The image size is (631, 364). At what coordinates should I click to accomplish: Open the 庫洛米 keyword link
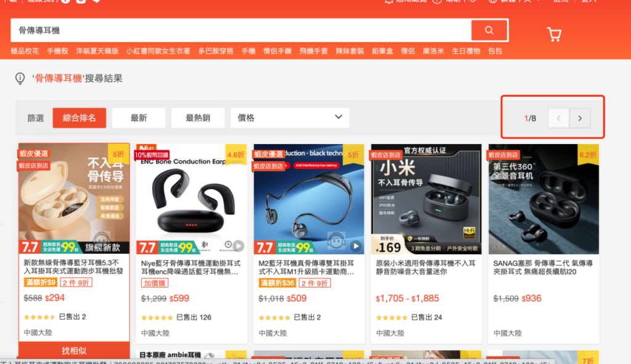[433, 51]
